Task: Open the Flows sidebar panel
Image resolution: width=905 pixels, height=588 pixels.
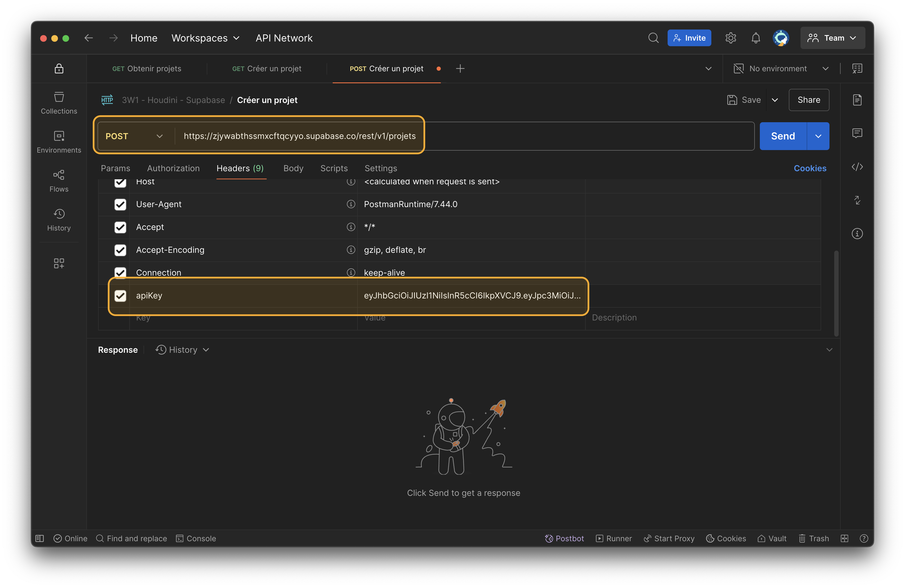Action: point(59,181)
